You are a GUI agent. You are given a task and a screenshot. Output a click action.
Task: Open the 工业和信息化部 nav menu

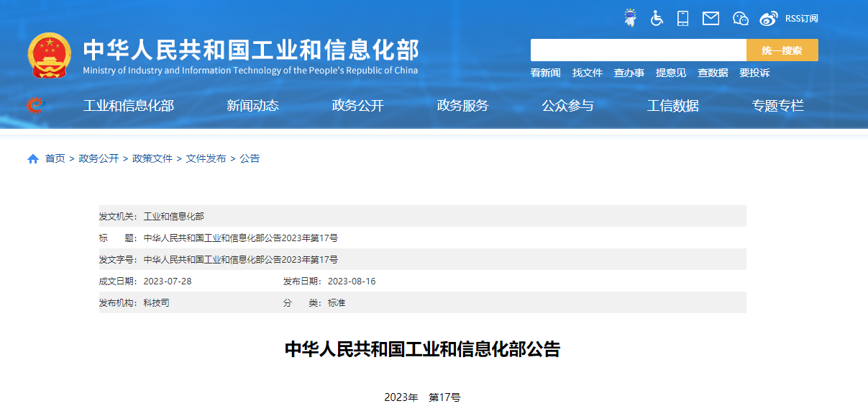click(x=129, y=106)
